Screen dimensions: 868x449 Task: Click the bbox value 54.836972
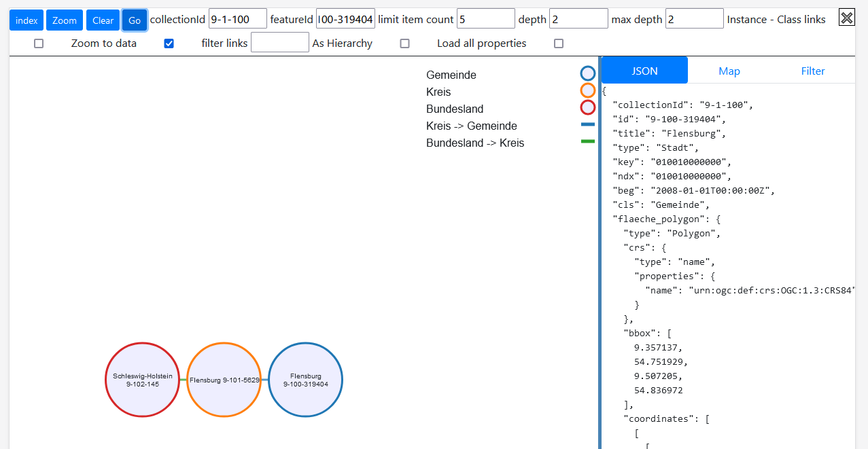coord(659,390)
